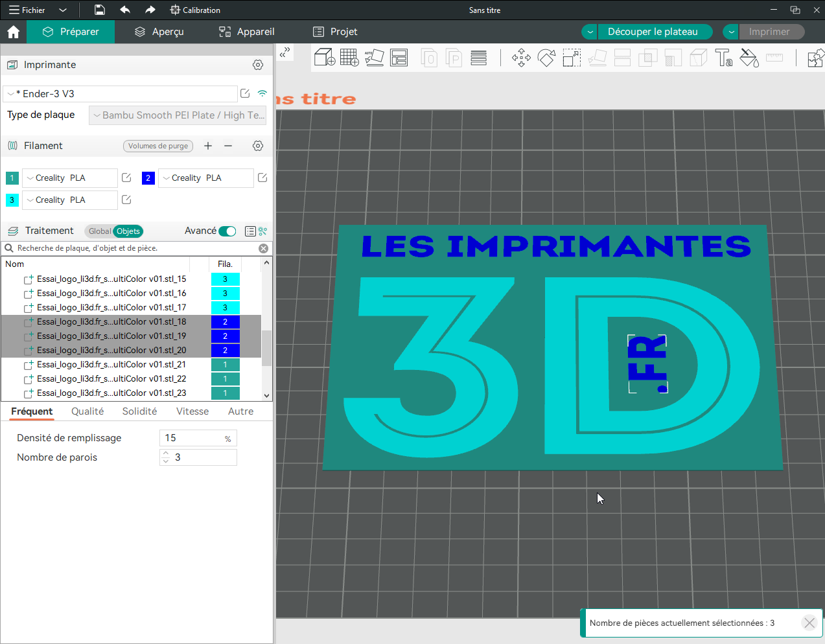Open printer settings gear icon
Viewport: 825px width, 644px height.
click(x=258, y=65)
